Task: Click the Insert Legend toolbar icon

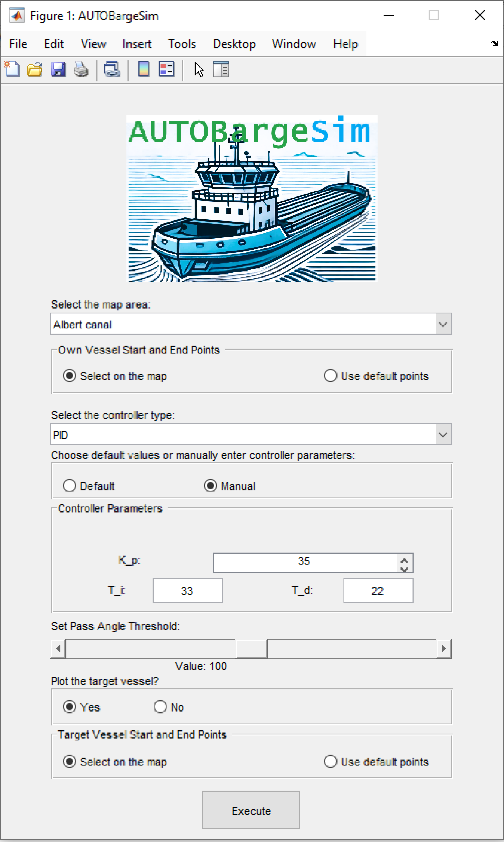Action: pos(166,70)
